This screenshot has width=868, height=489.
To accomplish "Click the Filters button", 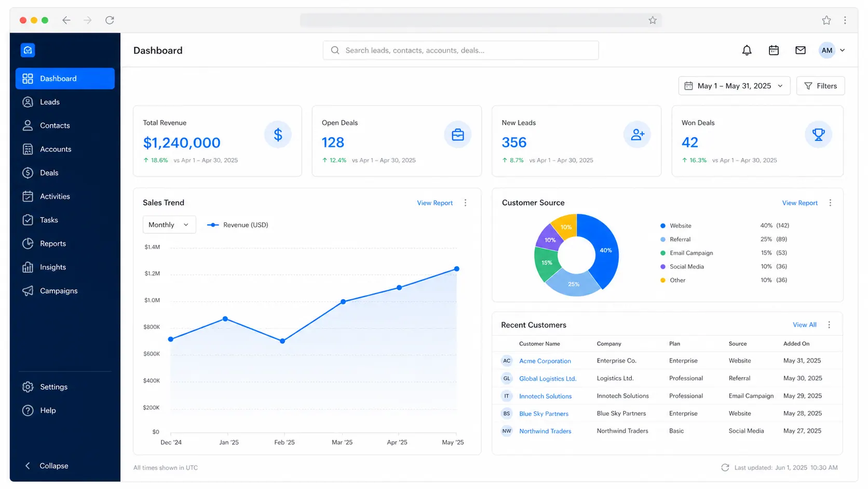I will (821, 86).
